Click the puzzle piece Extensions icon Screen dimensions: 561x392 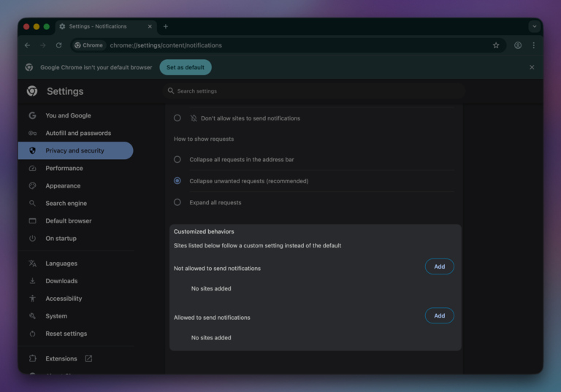click(33, 358)
